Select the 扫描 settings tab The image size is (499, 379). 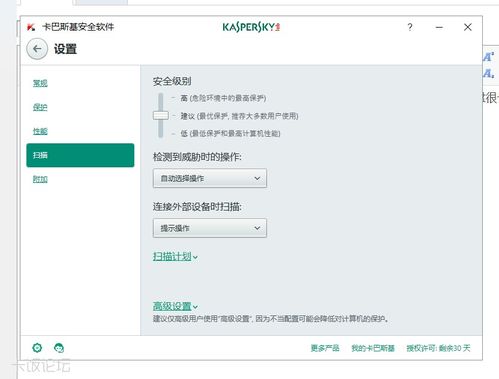pos(80,155)
